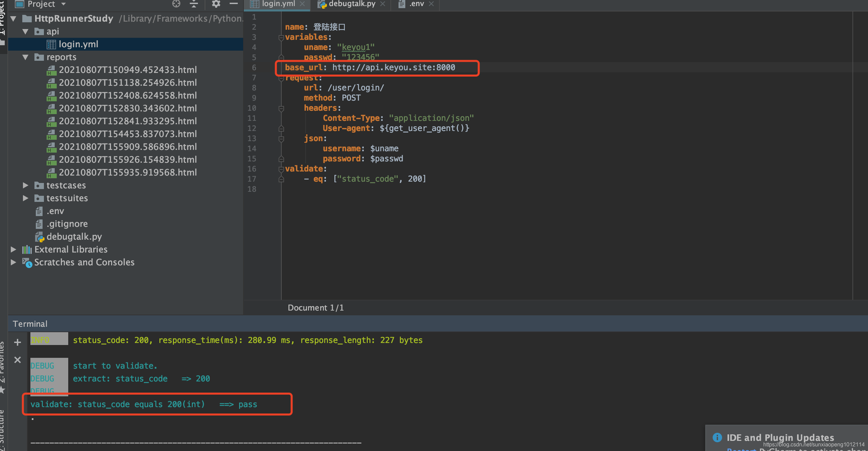Open Project panel settings gear
868x451 pixels.
216,4
